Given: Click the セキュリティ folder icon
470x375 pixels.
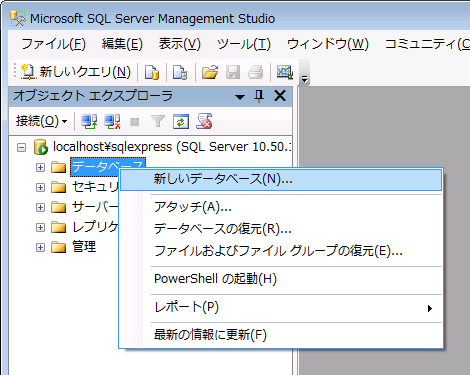Looking at the screenshot, I should [x=59, y=187].
